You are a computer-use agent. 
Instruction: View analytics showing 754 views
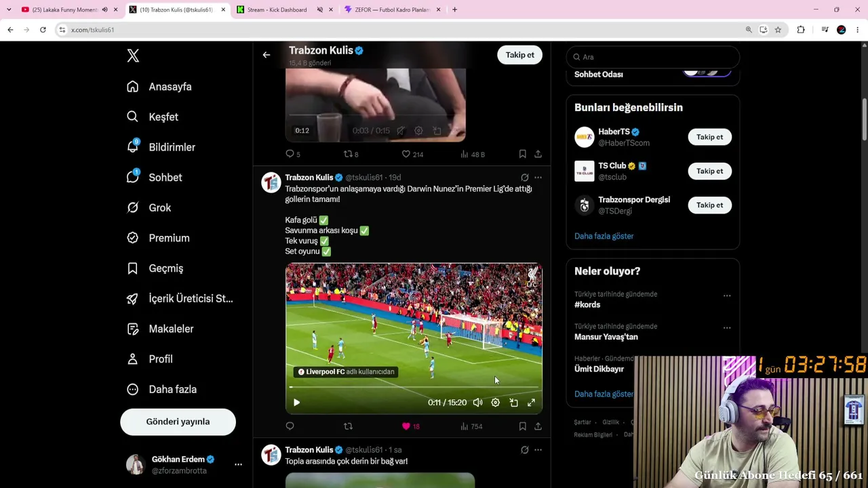[471, 426]
